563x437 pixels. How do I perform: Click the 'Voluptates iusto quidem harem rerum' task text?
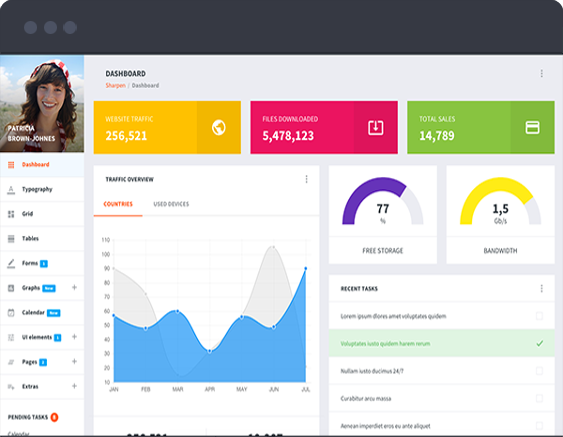pos(385,344)
